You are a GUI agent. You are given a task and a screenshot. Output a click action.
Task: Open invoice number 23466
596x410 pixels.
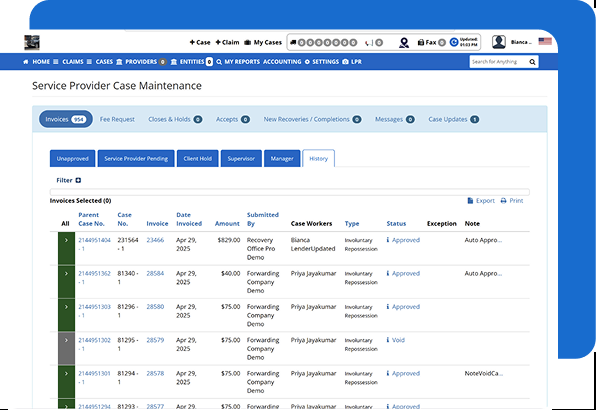click(155, 240)
